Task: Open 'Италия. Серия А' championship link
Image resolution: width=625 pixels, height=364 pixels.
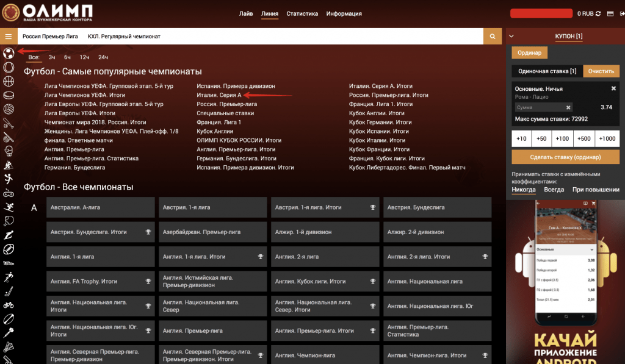Action: tap(219, 95)
